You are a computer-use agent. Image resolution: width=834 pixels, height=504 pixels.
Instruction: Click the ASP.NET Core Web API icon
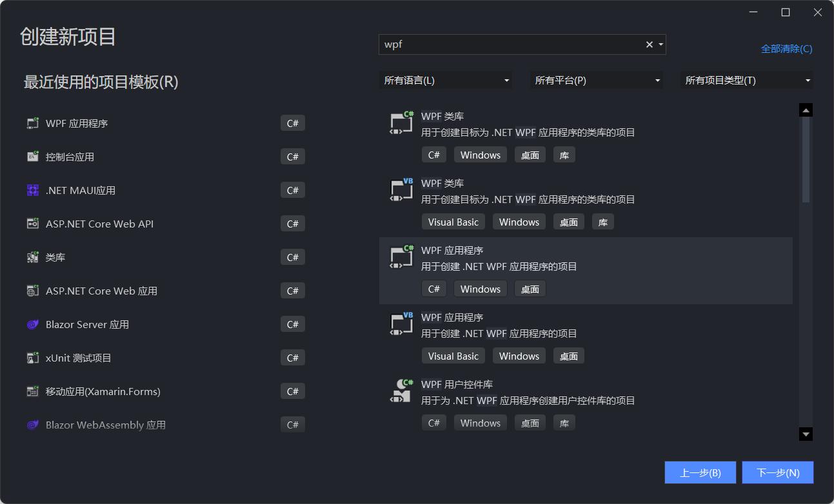[32, 223]
